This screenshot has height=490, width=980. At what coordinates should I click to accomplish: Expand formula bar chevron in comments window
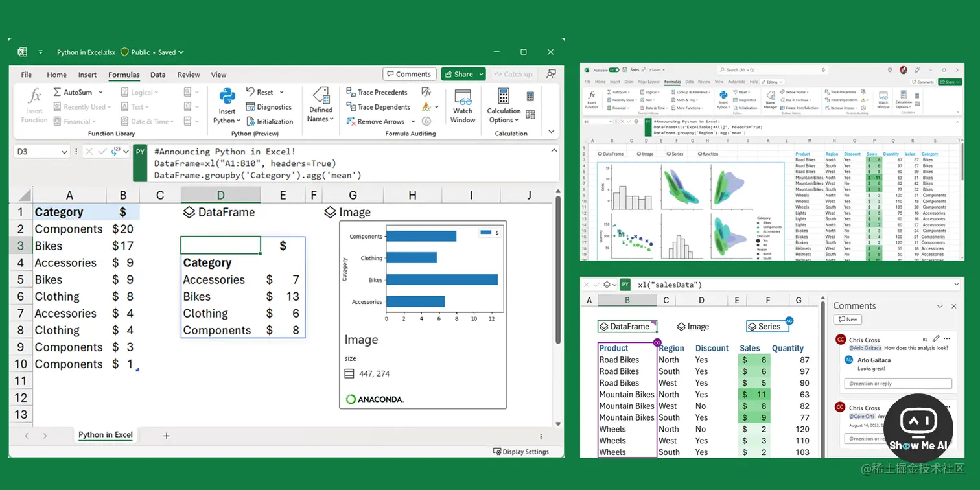[957, 285]
